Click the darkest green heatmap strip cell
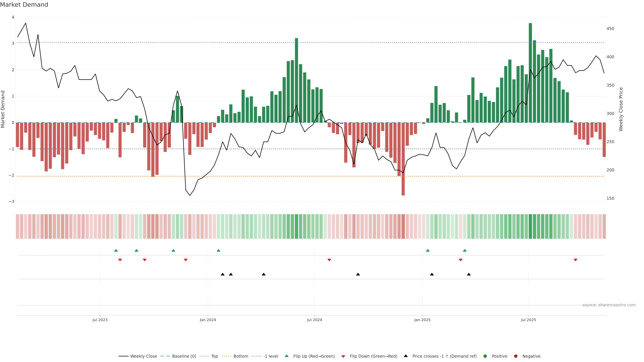 (530, 226)
